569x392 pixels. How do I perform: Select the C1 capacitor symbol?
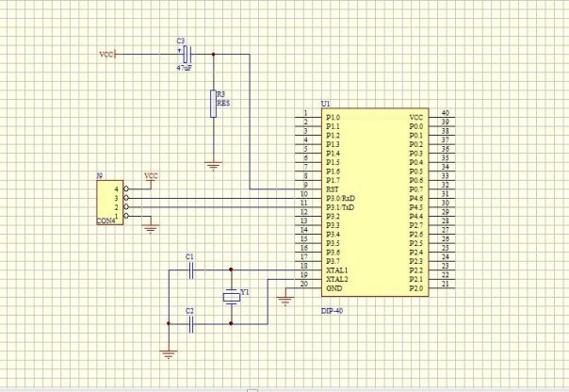point(191,270)
